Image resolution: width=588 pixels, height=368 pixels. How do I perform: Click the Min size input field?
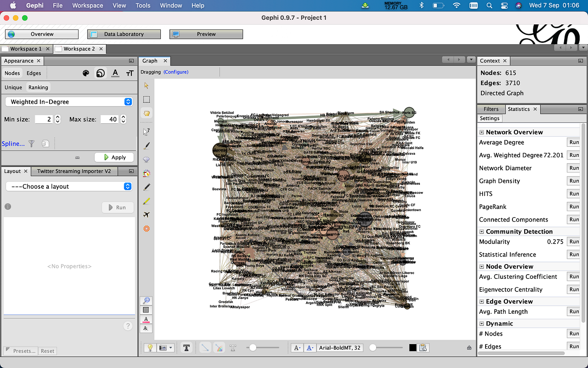[x=44, y=119]
